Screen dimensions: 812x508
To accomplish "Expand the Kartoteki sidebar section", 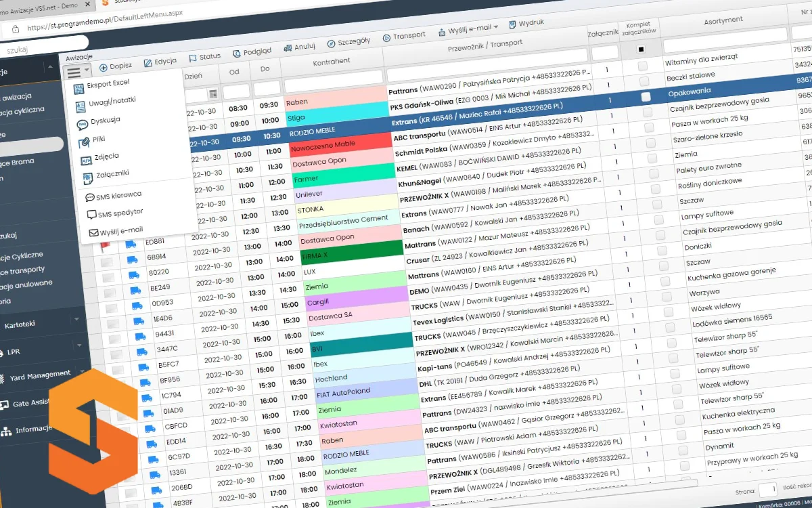I will 76,319.
